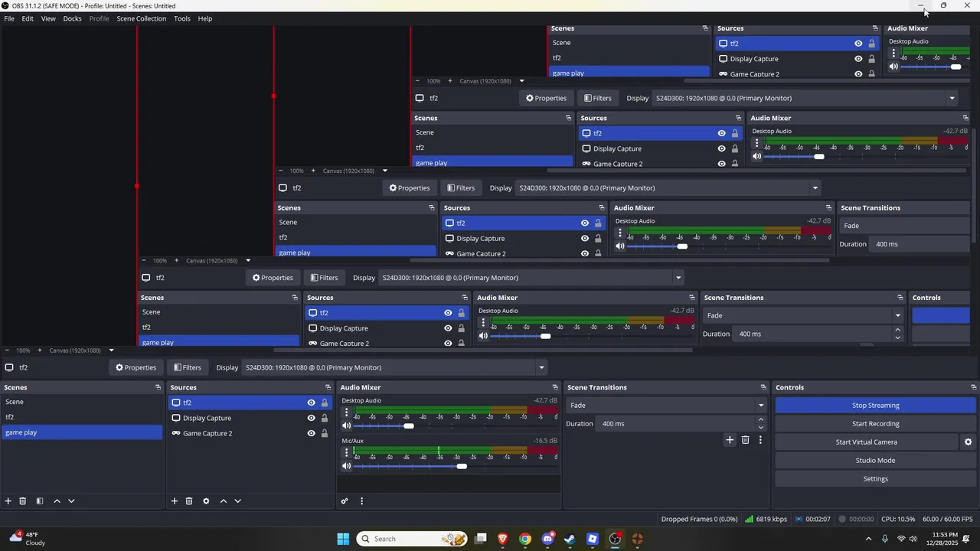Open source Properties button
980x551 pixels.
pos(136,367)
